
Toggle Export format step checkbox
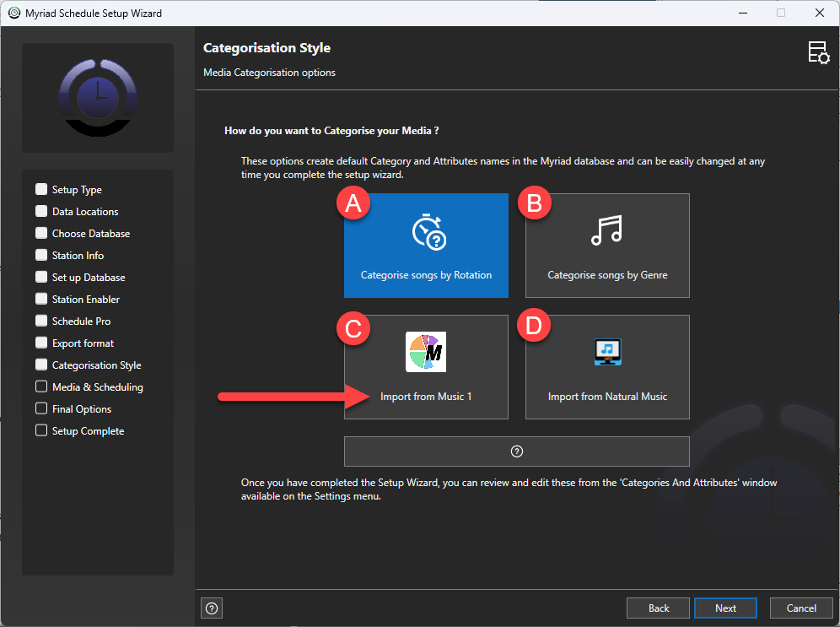41,343
